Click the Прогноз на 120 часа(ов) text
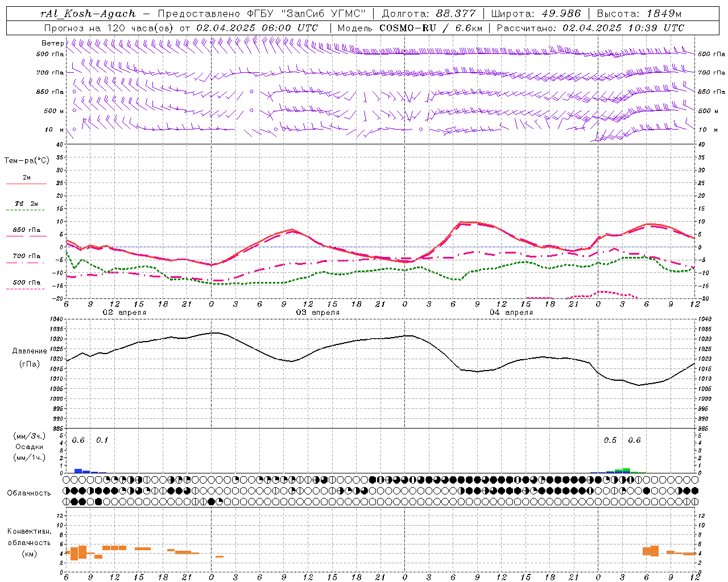The width and height of the screenshot is (728, 582). [x=109, y=28]
